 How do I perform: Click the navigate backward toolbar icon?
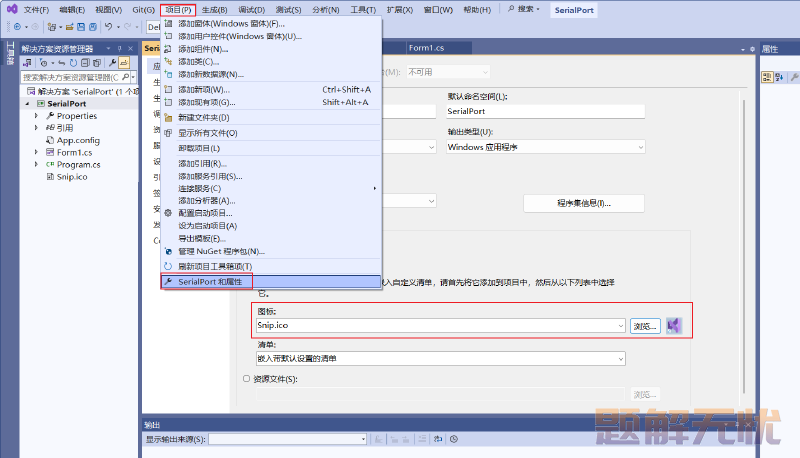[17, 27]
